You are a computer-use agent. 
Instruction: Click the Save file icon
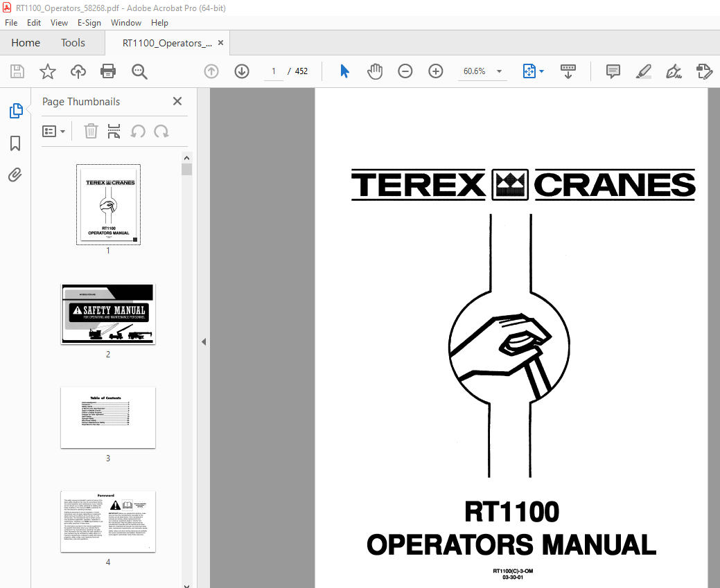tap(17, 71)
